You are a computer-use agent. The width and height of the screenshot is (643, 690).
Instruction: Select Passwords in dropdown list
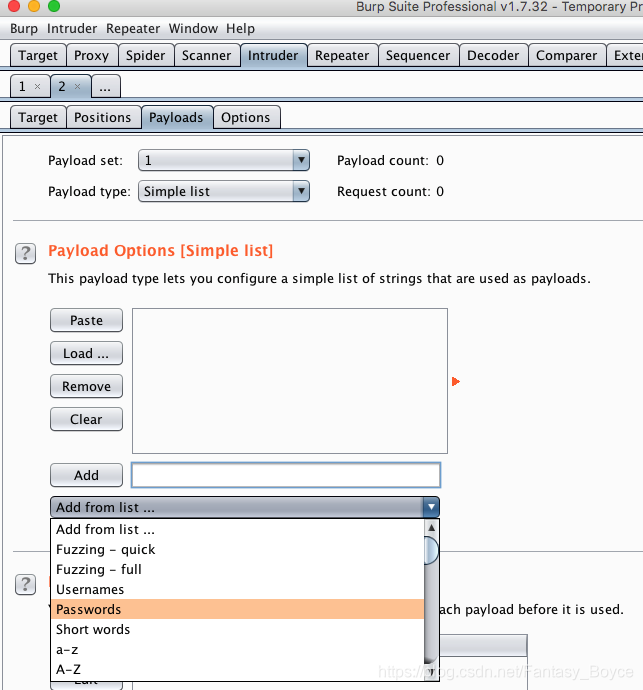click(x=237, y=609)
